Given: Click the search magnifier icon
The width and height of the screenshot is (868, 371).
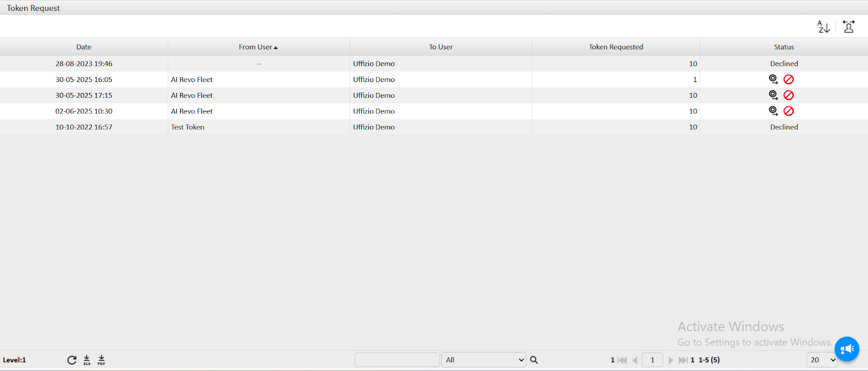Looking at the screenshot, I should (x=534, y=360).
